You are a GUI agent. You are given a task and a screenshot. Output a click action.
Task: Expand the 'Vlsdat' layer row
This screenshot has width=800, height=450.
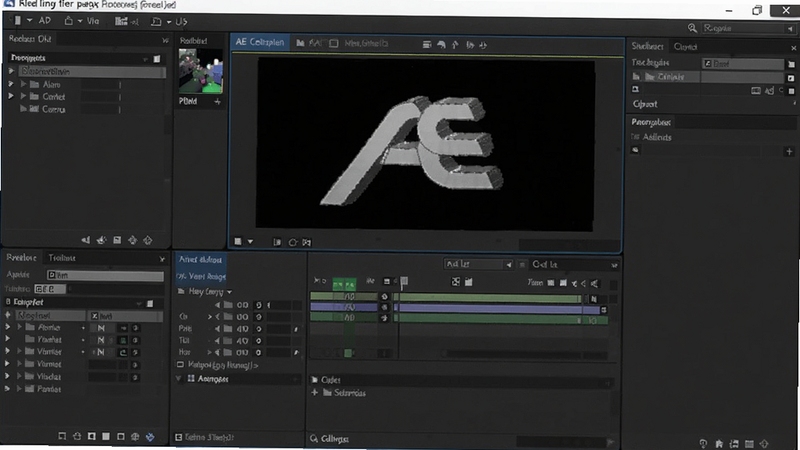point(19,376)
